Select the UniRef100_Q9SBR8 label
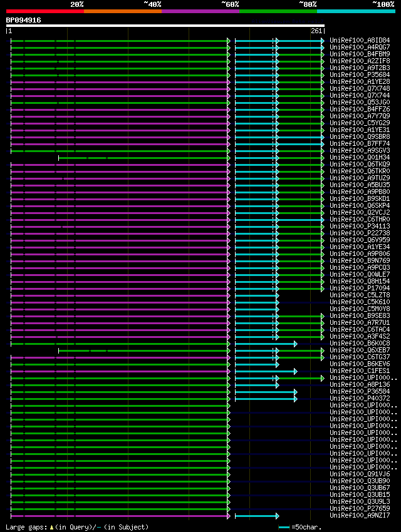This screenshot has width=401, height=532. point(360,136)
